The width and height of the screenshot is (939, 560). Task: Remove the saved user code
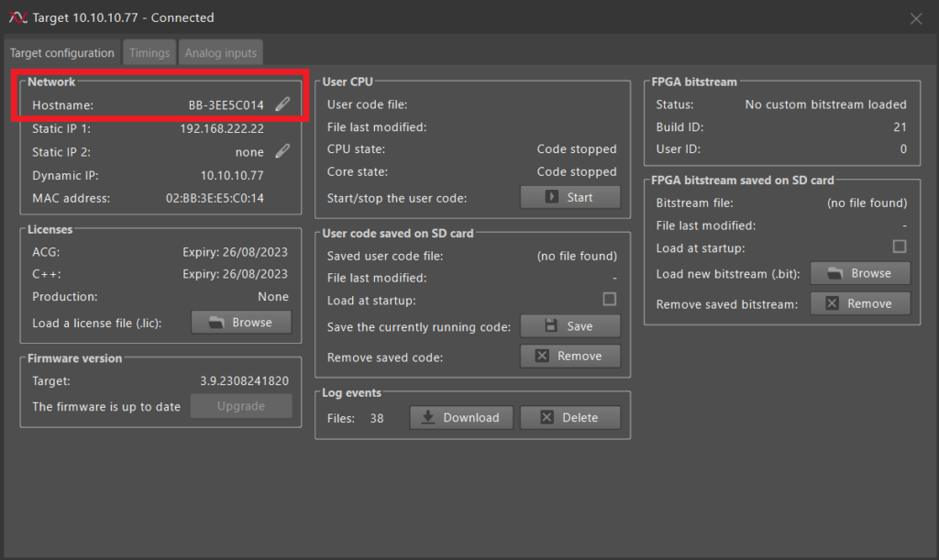click(x=570, y=356)
